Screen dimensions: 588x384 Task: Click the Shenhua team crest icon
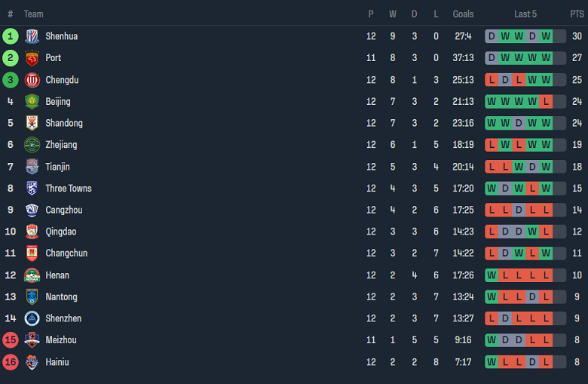pos(32,36)
